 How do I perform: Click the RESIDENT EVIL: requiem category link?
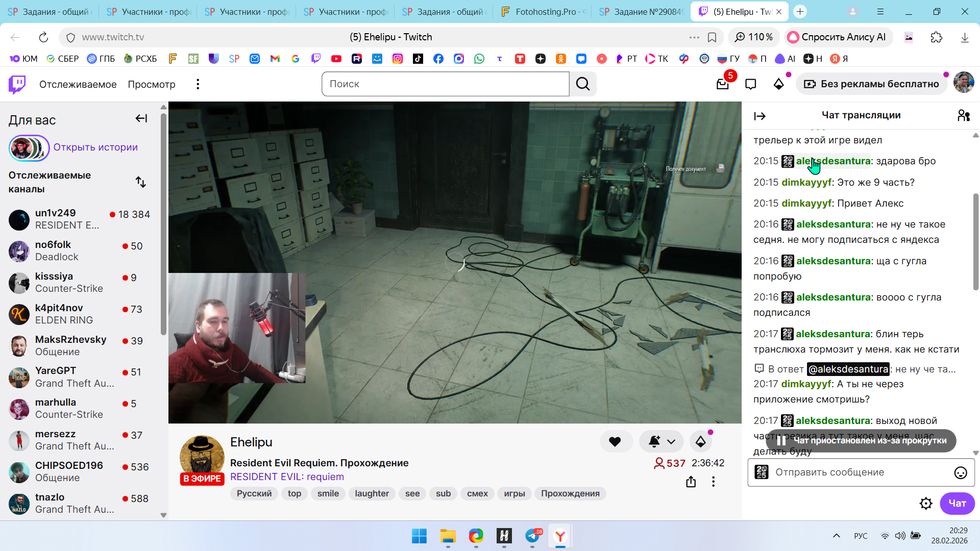pos(287,477)
